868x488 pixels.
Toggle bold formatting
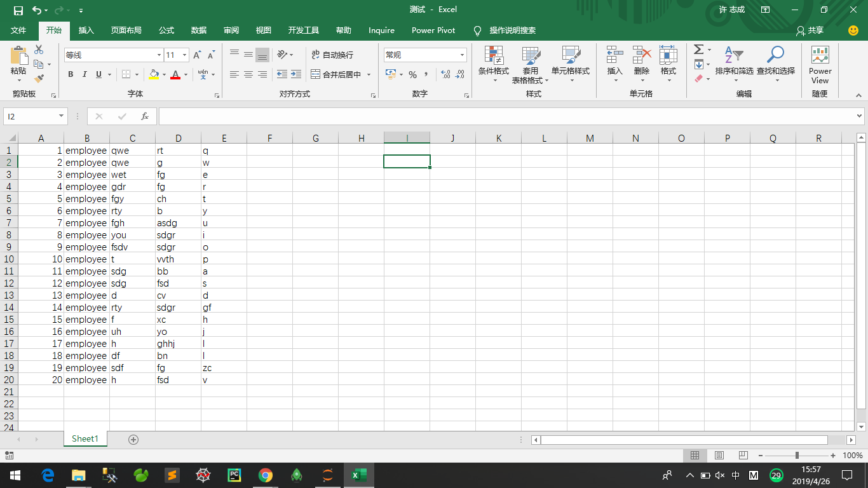(x=71, y=74)
